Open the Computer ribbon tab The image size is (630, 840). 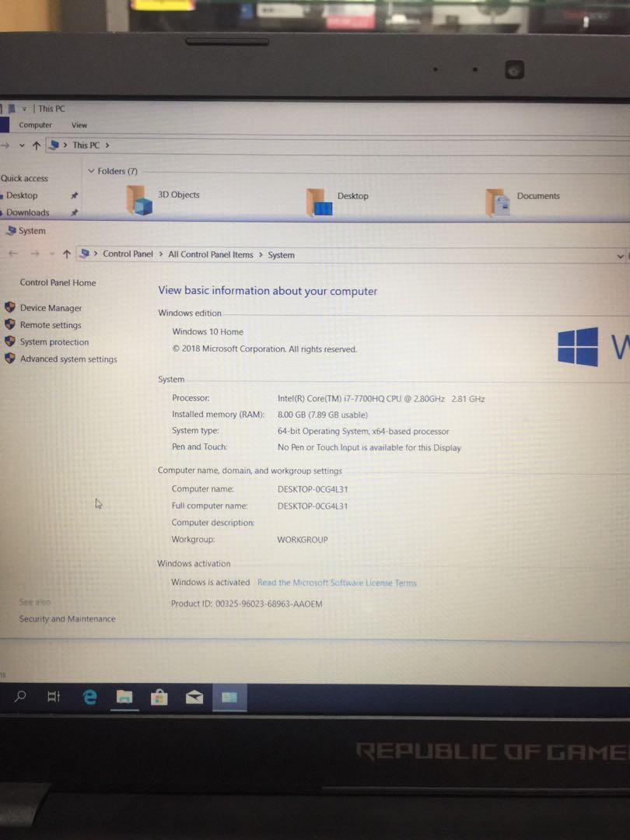(35, 124)
